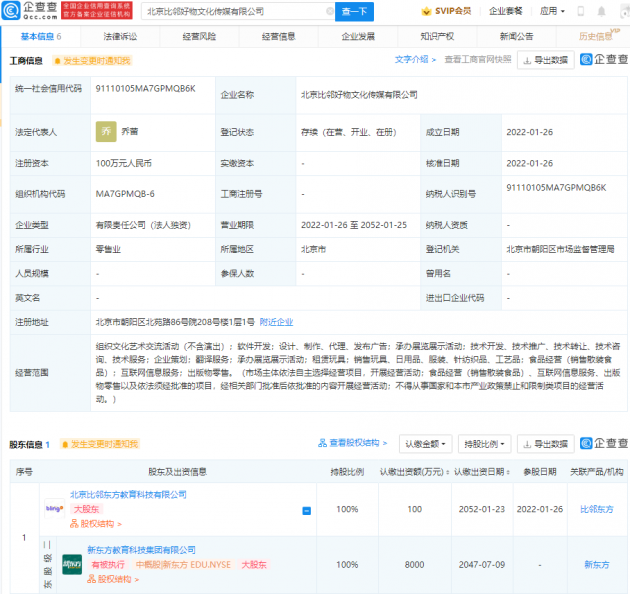Switch to 历史信息 VIP tab

click(x=597, y=36)
